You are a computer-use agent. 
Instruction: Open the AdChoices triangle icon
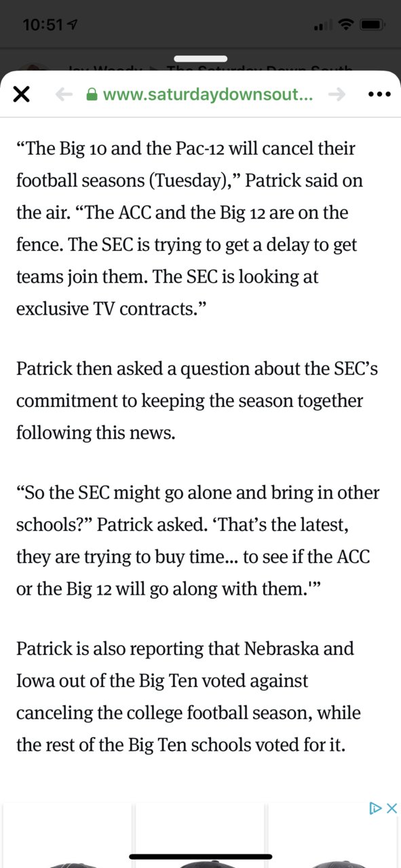(375, 808)
